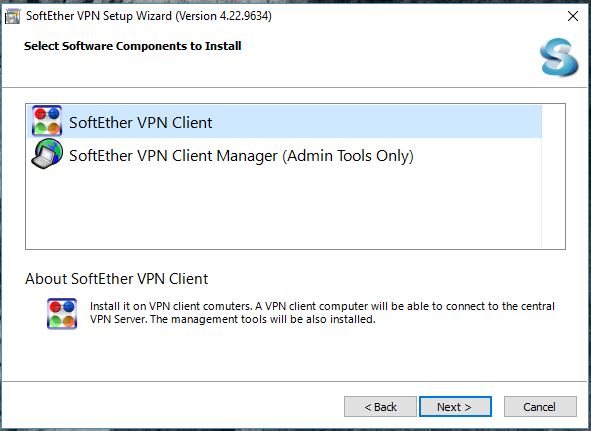Return to previous page with < Back
Image resolution: width=591 pixels, height=431 pixels.
[380, 406]
